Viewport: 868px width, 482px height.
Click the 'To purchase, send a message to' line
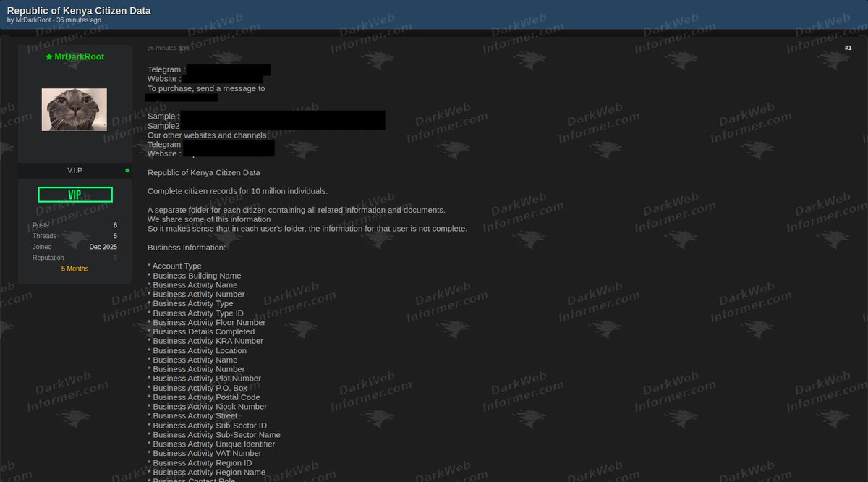click(x=206, y=88)
